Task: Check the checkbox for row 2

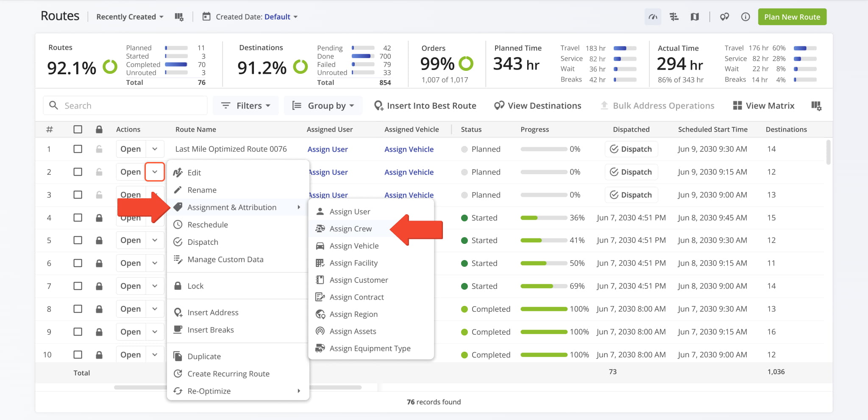Action: 78,172
